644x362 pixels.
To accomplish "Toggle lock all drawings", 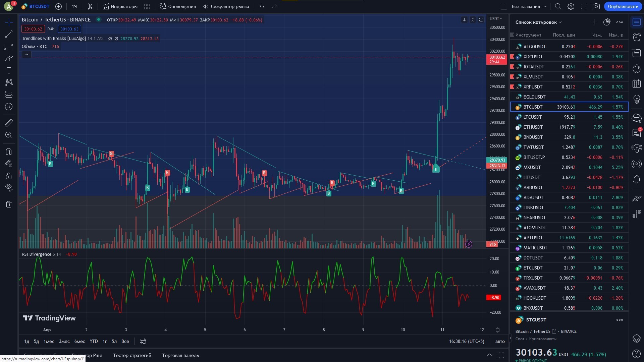I will point(8,176).
